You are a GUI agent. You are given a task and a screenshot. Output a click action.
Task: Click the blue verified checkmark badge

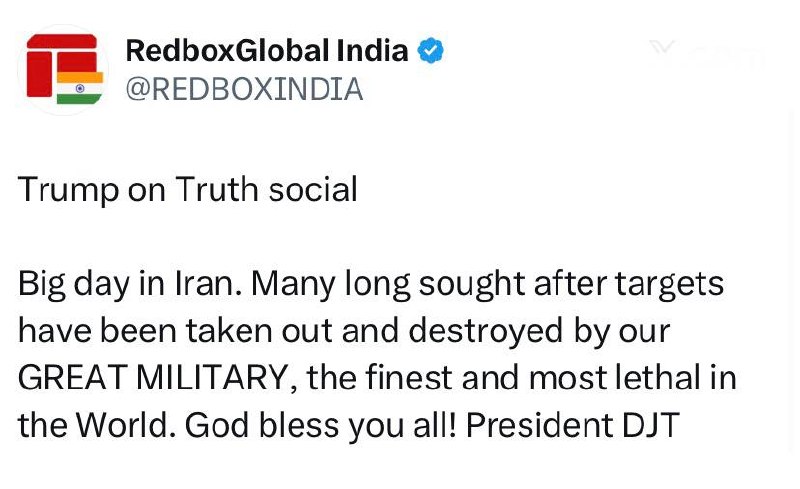tap(430, 50)
